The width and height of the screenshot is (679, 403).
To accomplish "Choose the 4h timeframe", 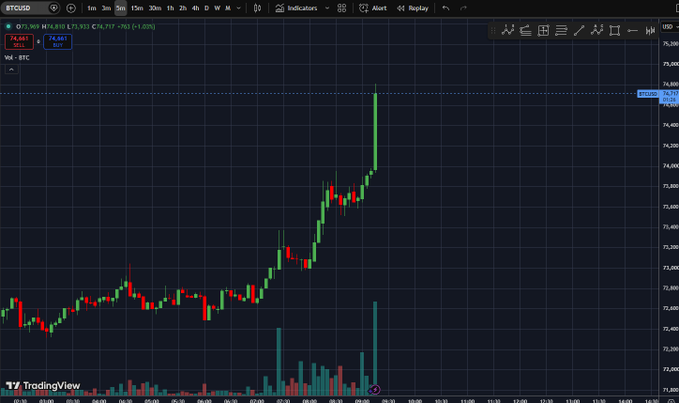I will (x=195, y=8).
